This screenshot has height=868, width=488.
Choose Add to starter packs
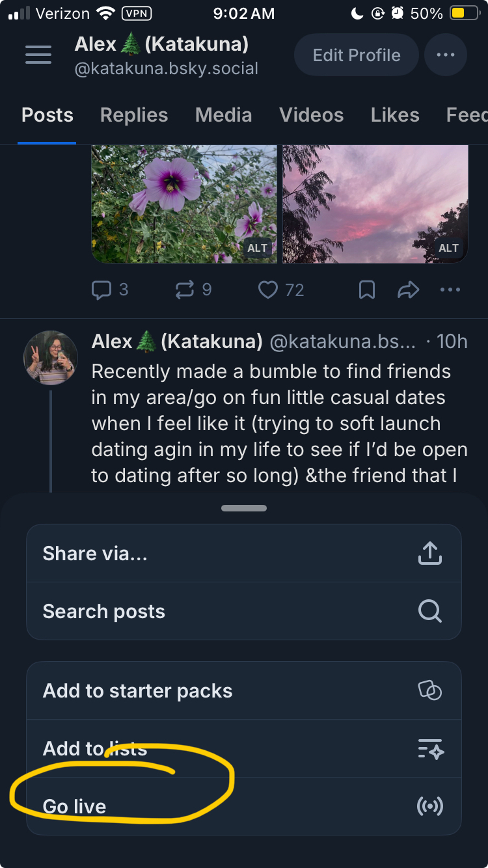coord(243,691)
